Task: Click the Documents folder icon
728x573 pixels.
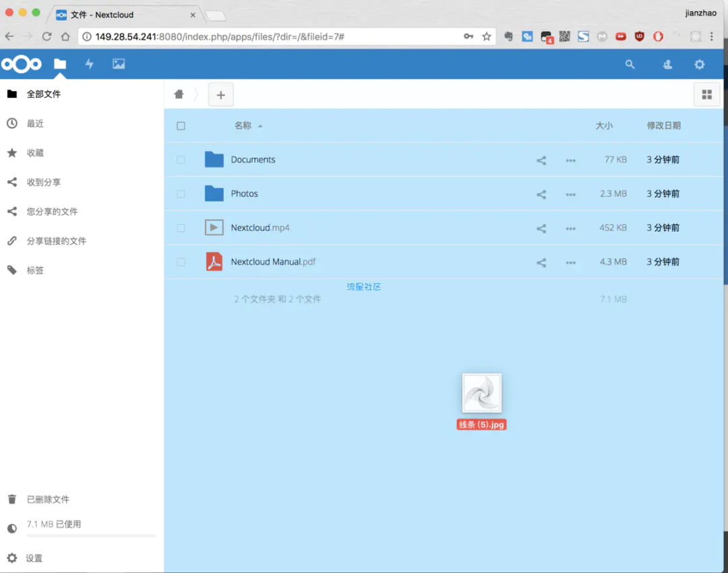Action: [x=214, y=159]
